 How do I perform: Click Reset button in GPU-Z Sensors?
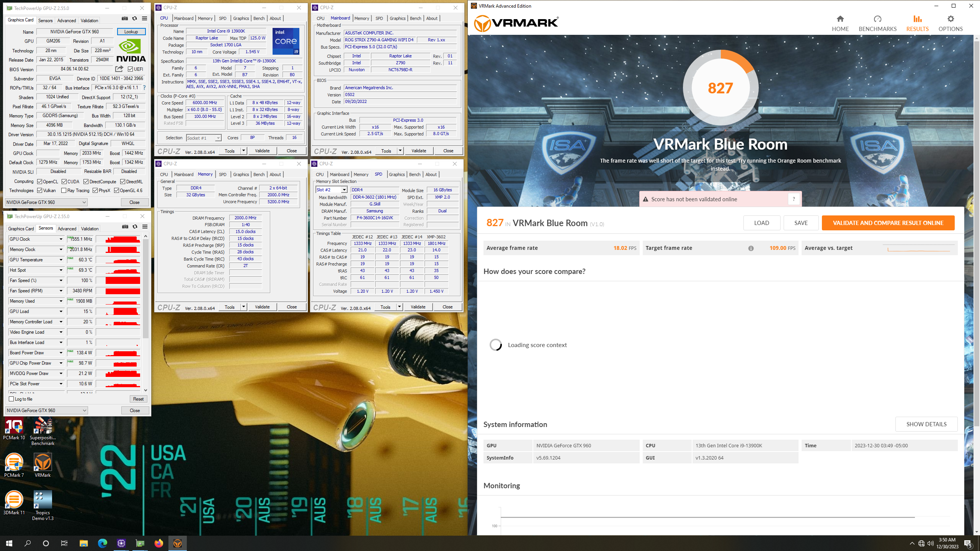tap(138, 399)
